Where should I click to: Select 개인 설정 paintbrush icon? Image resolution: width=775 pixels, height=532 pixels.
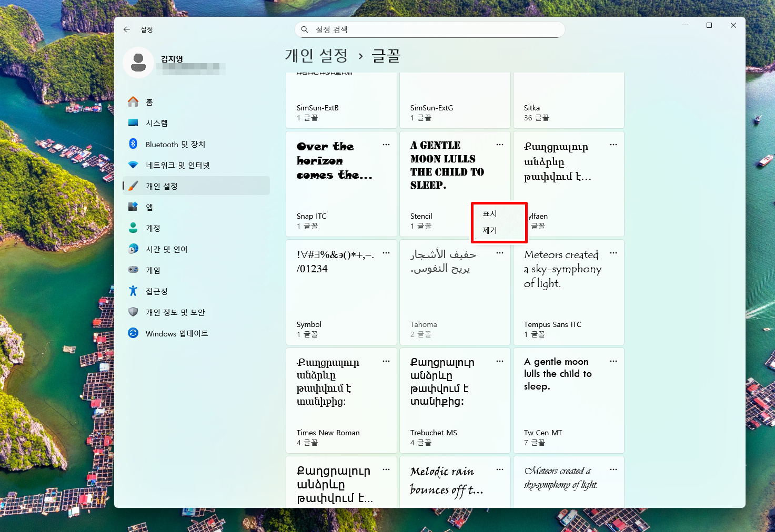click(x=133, y=186)
